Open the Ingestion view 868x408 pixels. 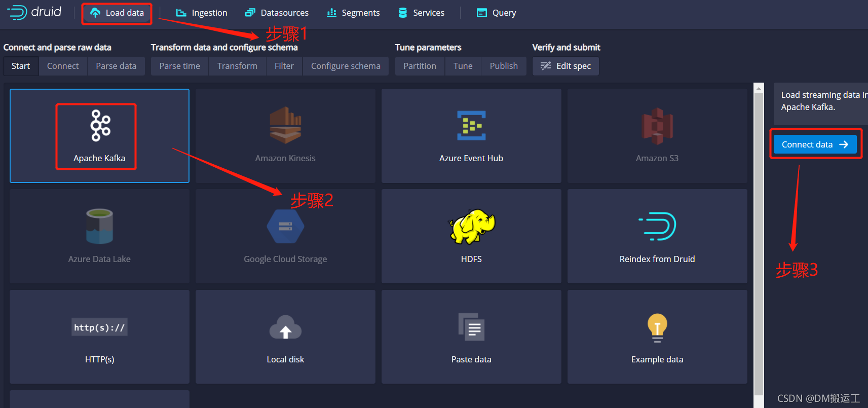pyautogui.click(x=201, y=13)
